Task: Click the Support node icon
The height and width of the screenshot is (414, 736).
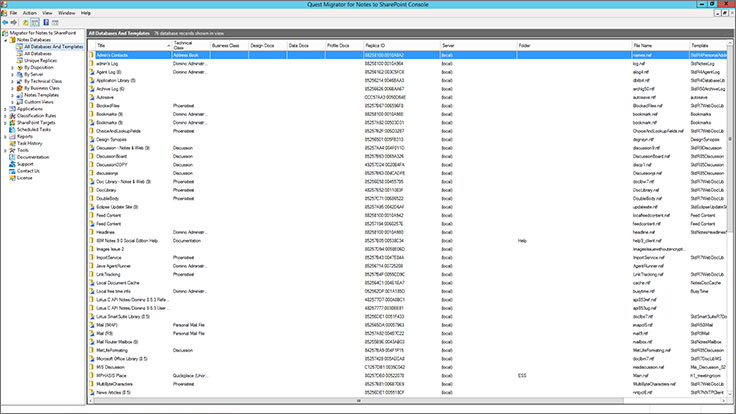Action: point(13,164)
